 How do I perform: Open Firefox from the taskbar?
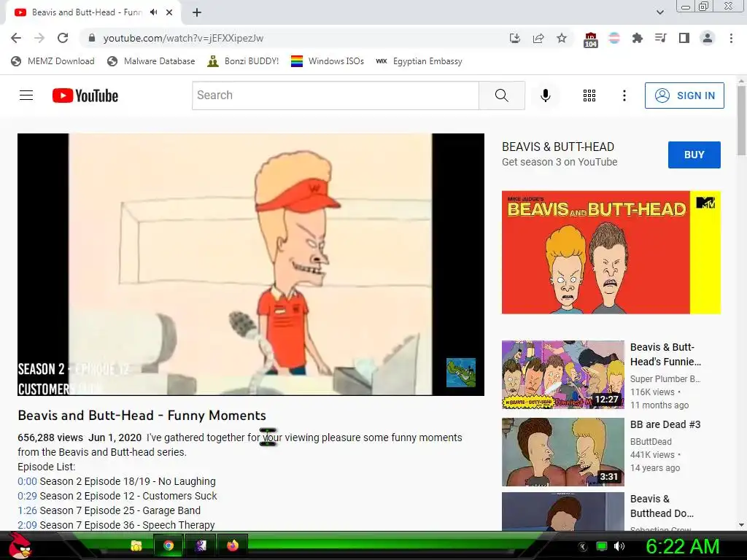click(x=233, y=545)
